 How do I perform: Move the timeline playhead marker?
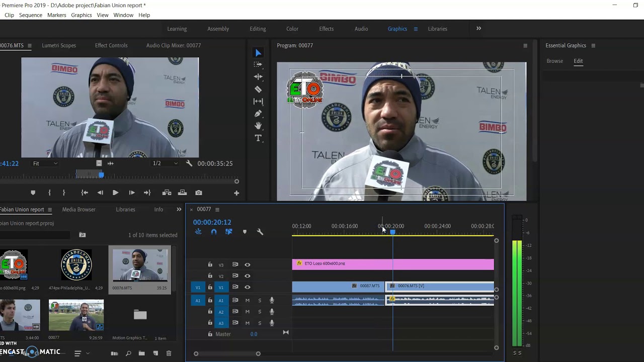coord(392,232)
